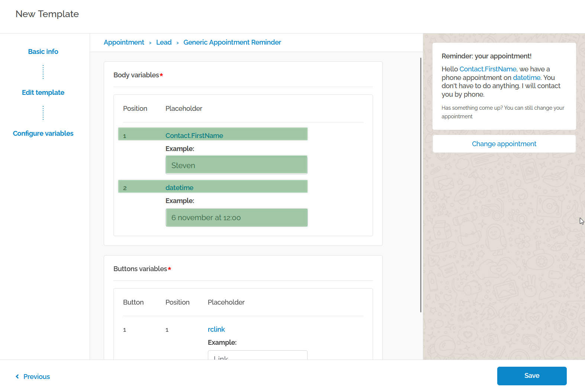Viewport: 585px width, 392px height.
Task: Click the Contact.FirstName placeholder row
Action: click(213, 134)
